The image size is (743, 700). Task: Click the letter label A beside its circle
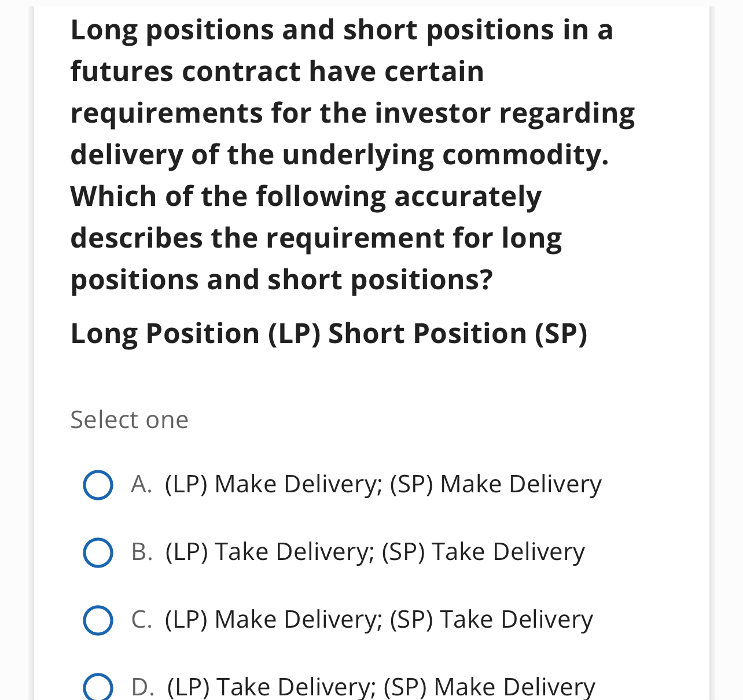click(141, 485)
